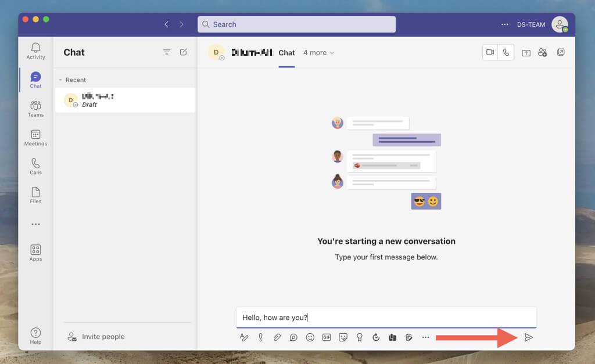
Task: Open the emoji picker
Action: tap(310, 337)
